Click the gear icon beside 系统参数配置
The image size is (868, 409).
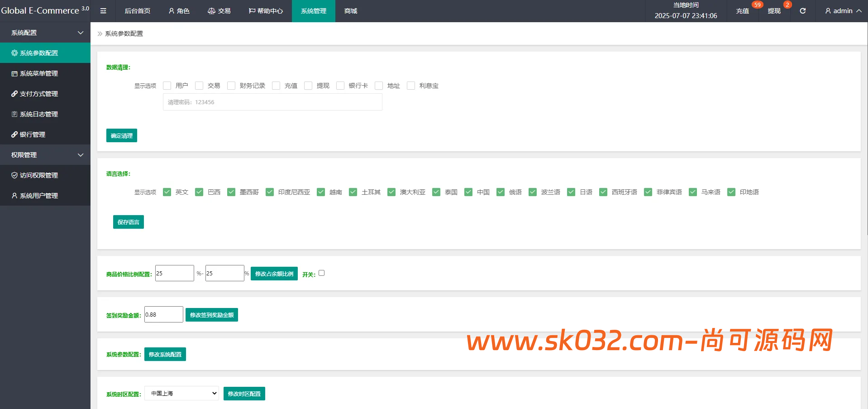[x=14, y=53]
